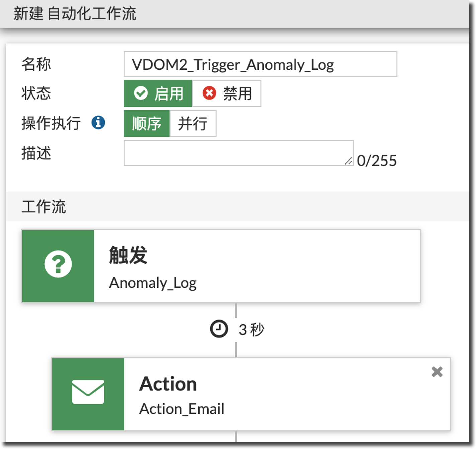This screenshot has width=476, height=449.
Task: Select 顺序 execution mode
Action: [147, 124]
